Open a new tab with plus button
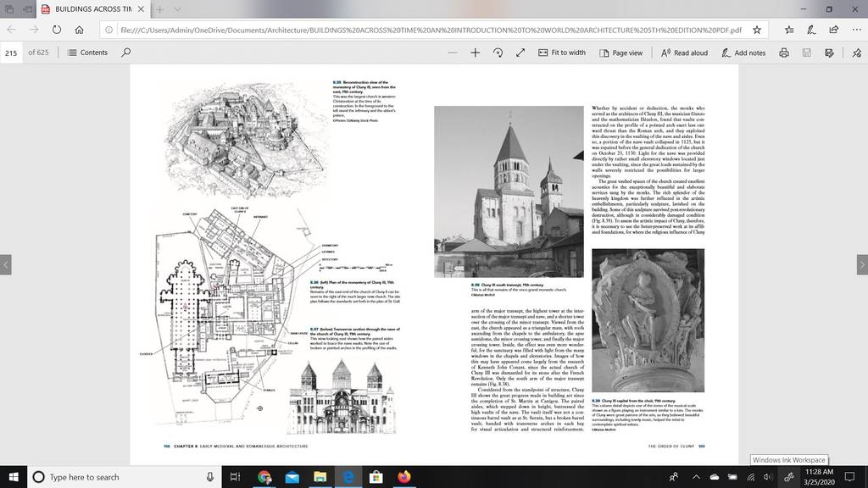Image resolution: width=868 pixels, height=488 pixels. [159, 9]
